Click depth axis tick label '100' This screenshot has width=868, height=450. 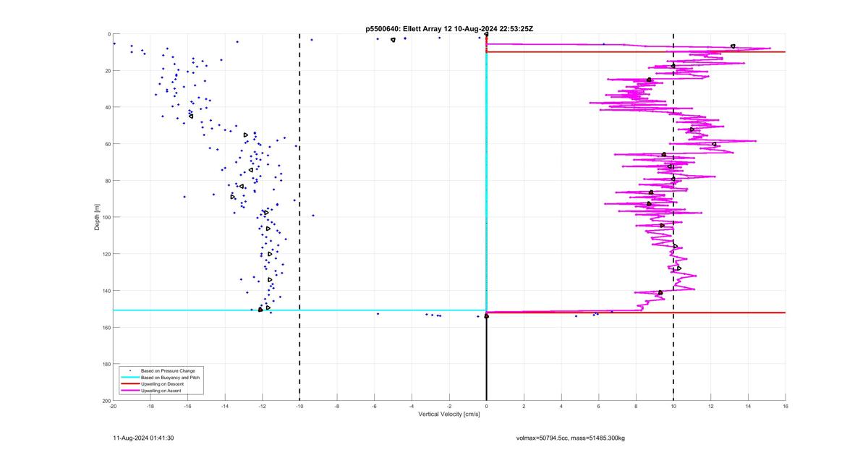pyautogui.click(x=106, y=217)
